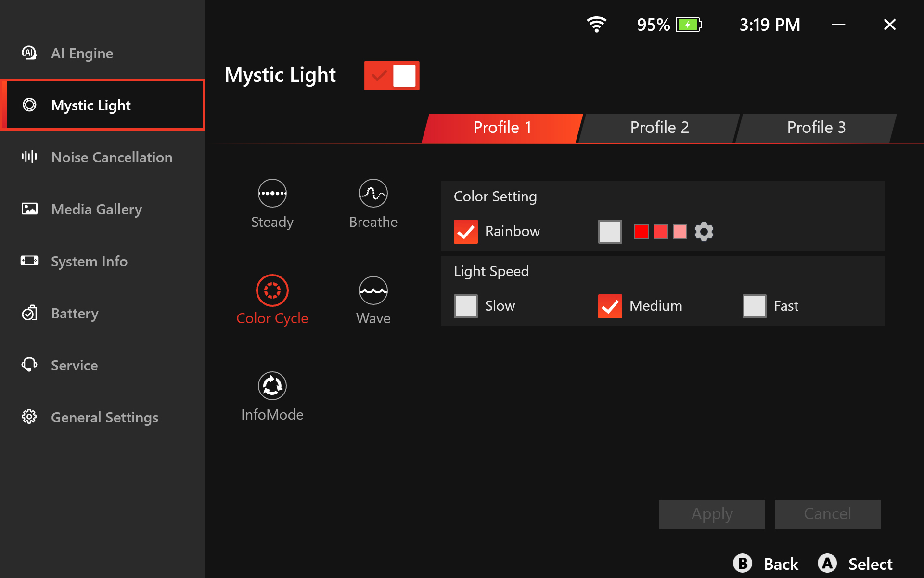The width and height of the screenshot is (924, 578).
Task: Open color settings gear next to swatches
Action: tap(704, 232)
